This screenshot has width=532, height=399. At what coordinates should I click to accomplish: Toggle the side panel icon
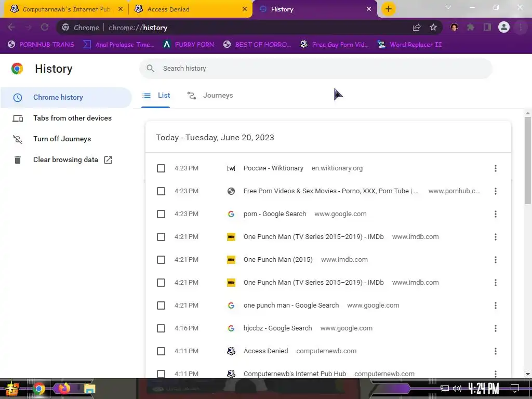tap(487, 28)
